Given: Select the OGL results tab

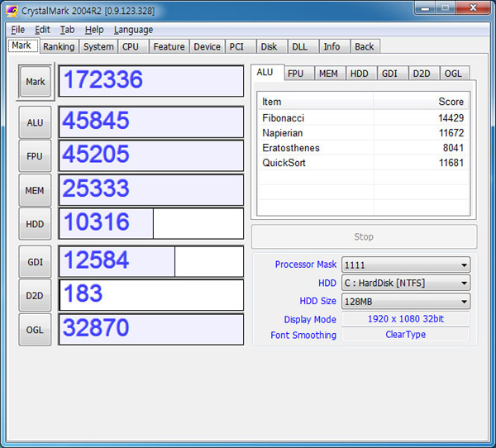Looking at the screenshot, I should [x=453, y=74].
